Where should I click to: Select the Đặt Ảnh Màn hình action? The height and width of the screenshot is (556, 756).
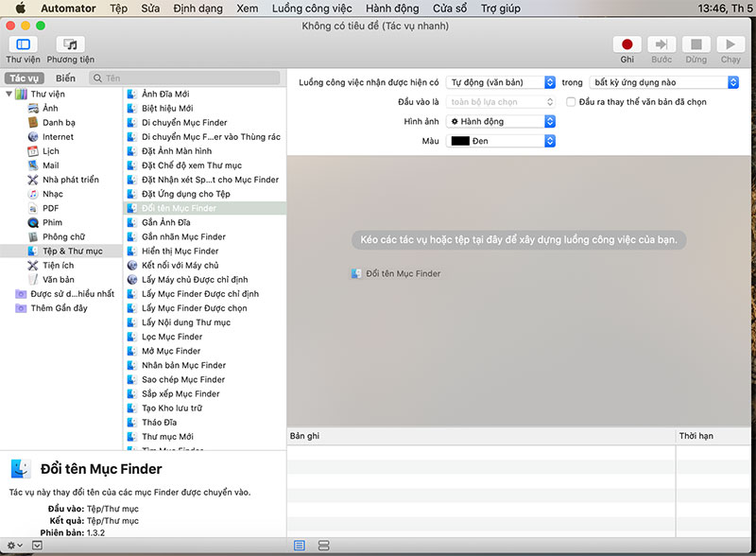[x=205, y=151]
